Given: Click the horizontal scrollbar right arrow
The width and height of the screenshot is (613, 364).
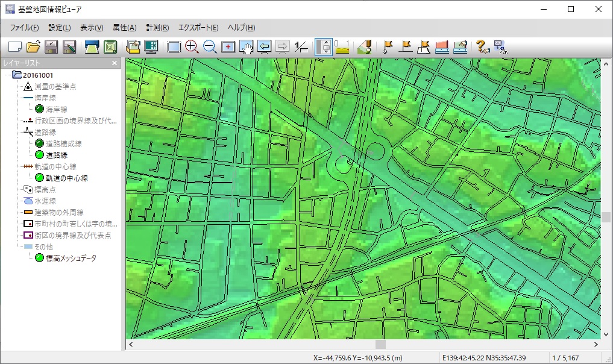Looking at the screenshot, I should (x=596, y=344).
